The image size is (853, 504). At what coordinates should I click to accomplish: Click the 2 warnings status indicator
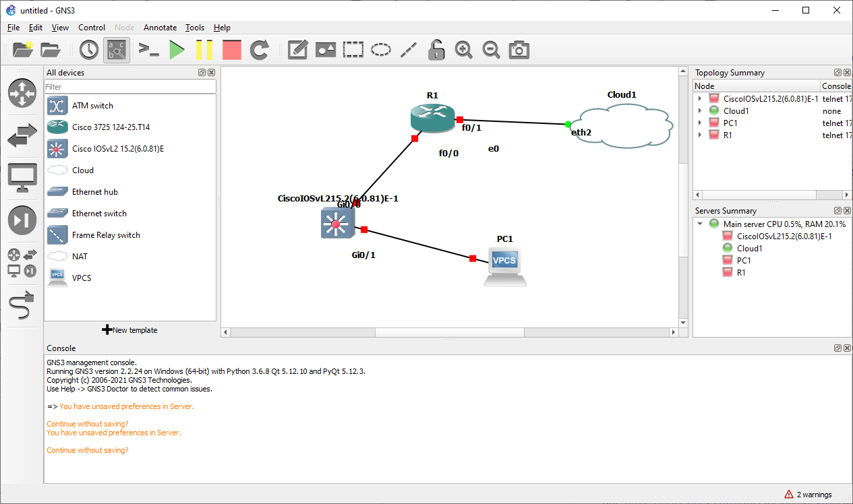click(808, 495)
